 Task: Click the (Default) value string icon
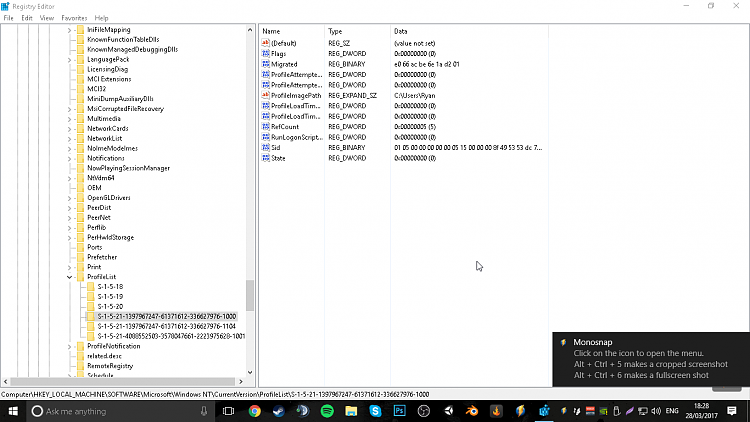point(265,43)
